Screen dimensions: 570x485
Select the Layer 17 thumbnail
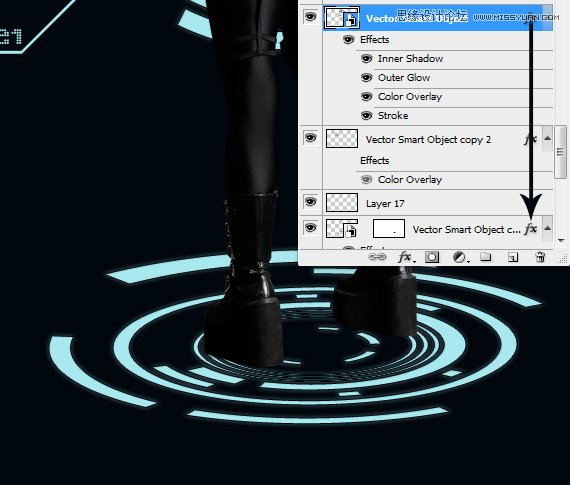(x=342, y=203)
